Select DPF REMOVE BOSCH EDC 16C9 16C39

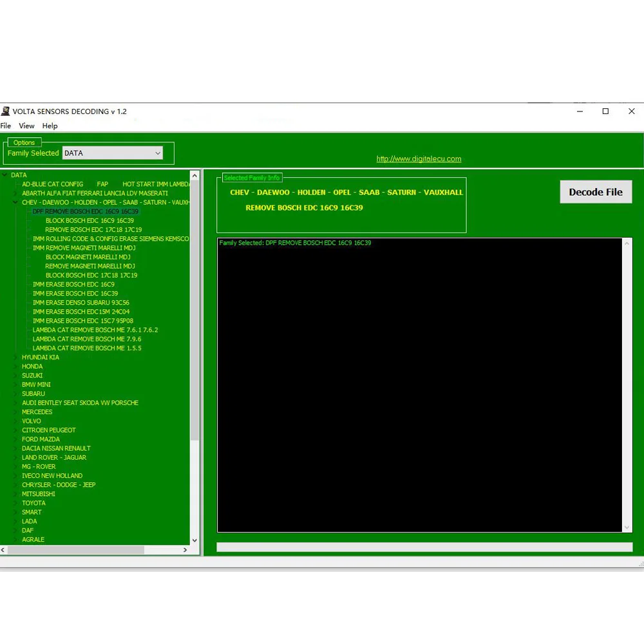[86, 211]
